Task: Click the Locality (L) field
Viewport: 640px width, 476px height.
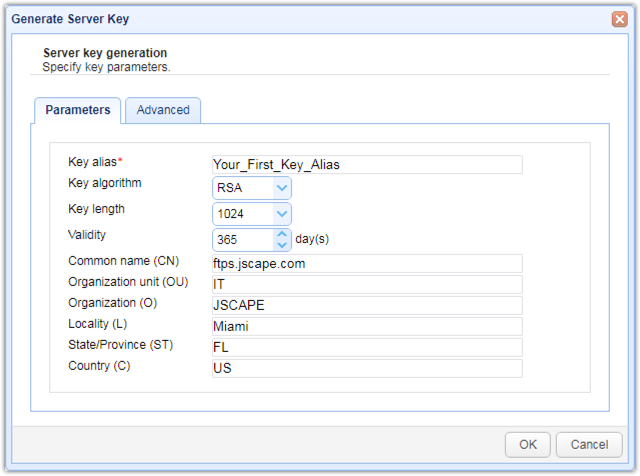Action: [367, 327]
